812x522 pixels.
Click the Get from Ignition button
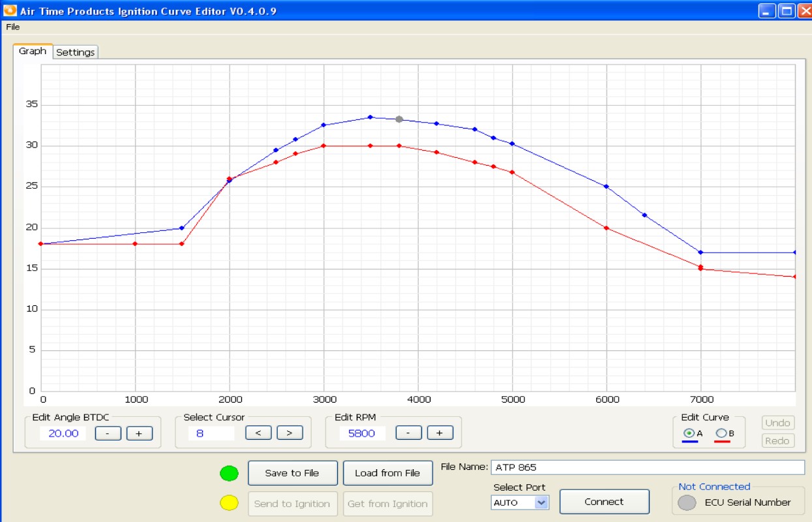tap(387, 504)
